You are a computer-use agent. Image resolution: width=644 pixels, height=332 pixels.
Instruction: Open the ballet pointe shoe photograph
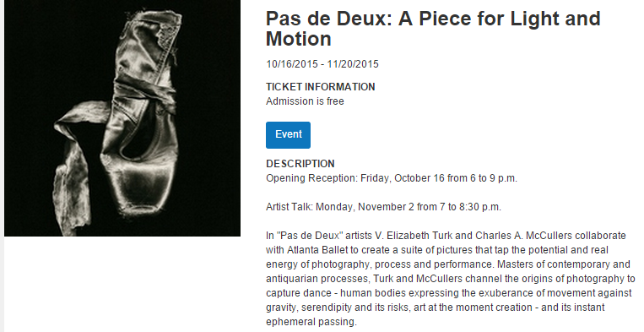point(122,118)
